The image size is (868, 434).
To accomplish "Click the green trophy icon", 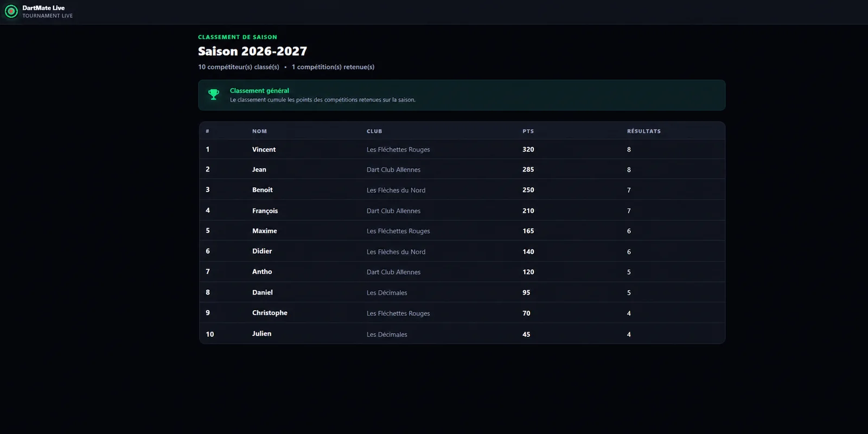I will pos(214,94).
